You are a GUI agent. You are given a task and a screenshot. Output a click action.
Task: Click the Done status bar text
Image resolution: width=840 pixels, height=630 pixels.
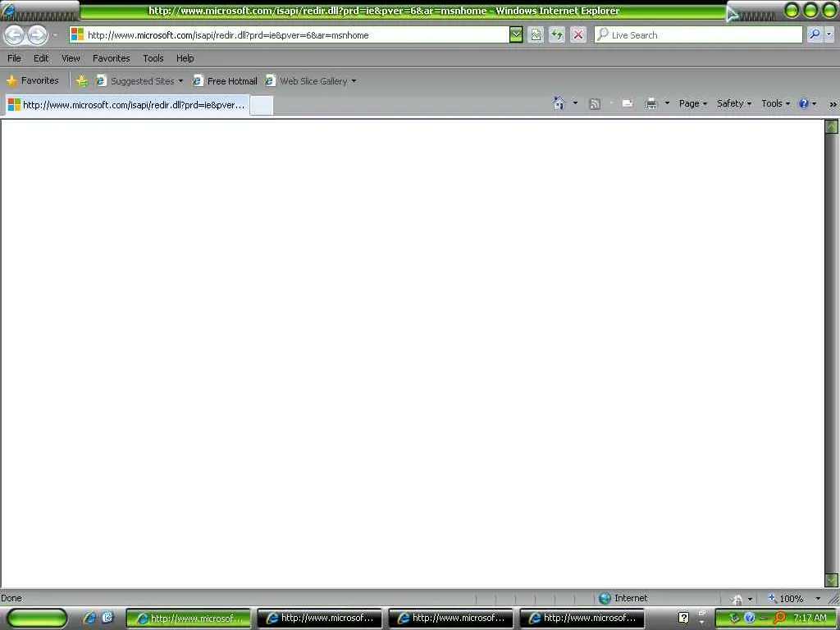[x=11, y=598]
